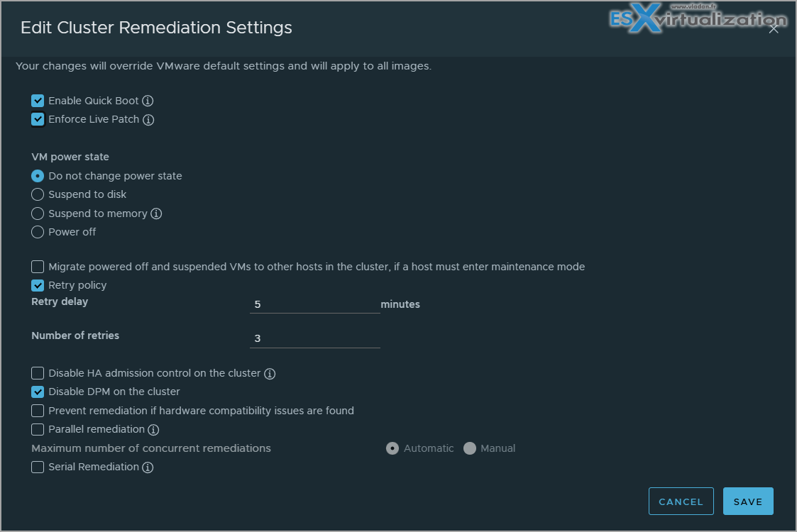
Task: Open info icon next to Serial Remediation
Action: [148, 467]
